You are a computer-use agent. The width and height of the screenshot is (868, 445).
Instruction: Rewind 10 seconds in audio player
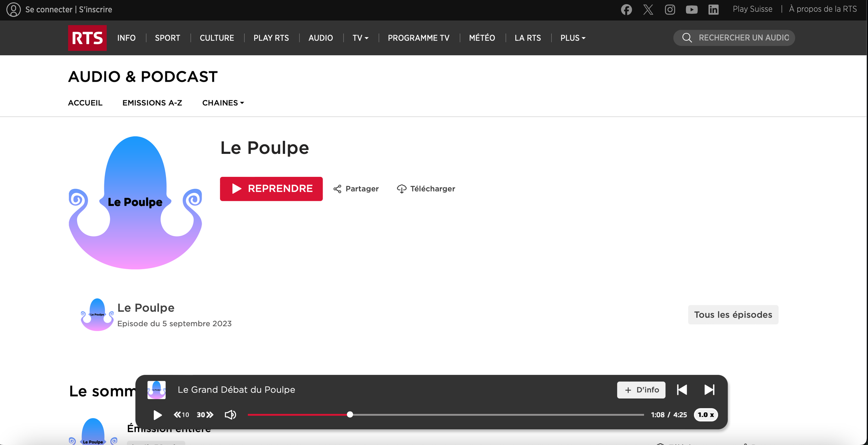click(181, 415)
